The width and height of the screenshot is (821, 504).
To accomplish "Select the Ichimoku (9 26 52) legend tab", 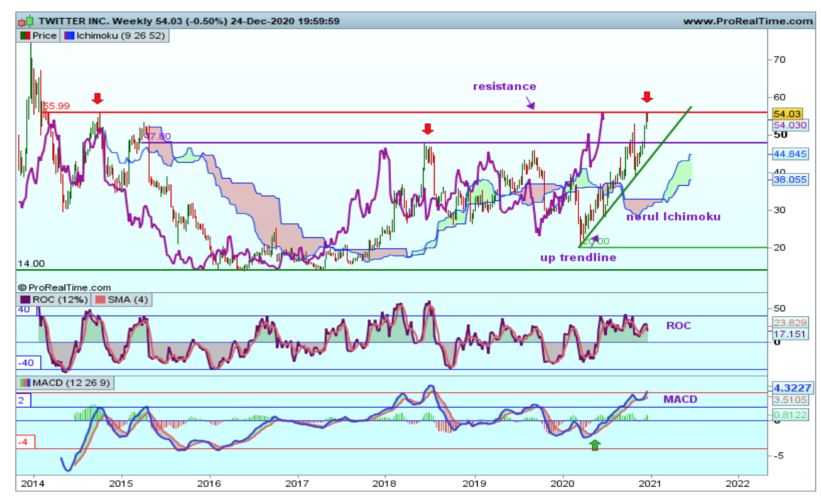I will [x=115, y=35].
